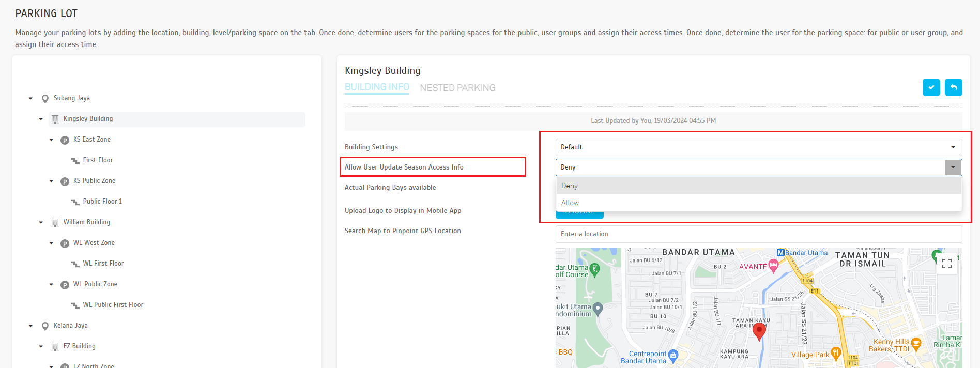Click the red location pin on map
980x368 pixels.
click(x=759, y=331)
